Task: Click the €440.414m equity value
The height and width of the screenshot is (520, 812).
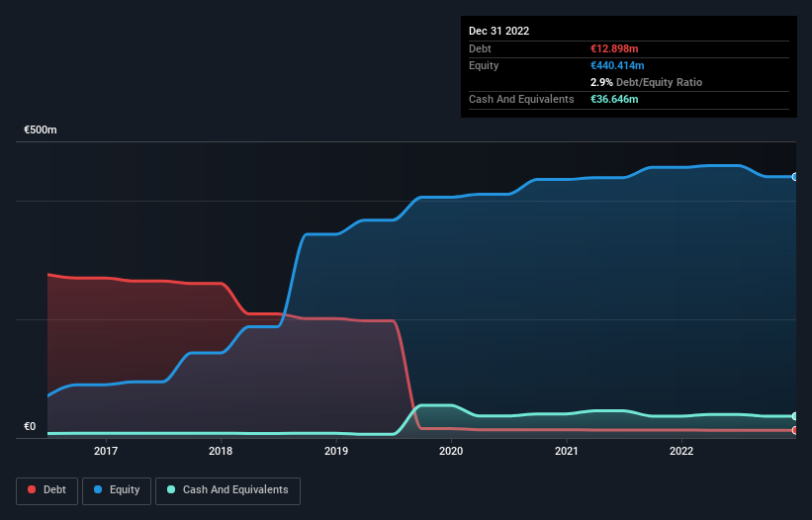Action: [617, 65]
